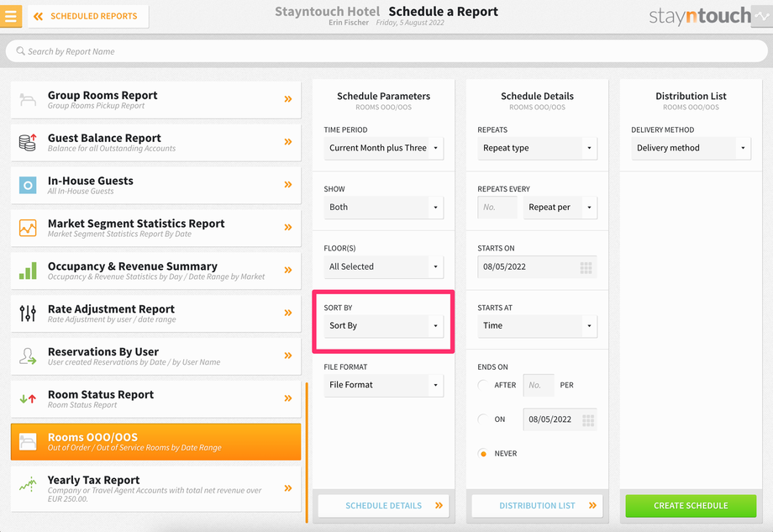Screen dimensions: 773x532
Task: Click the orange report list scrollbar
Action: (307, 452)
